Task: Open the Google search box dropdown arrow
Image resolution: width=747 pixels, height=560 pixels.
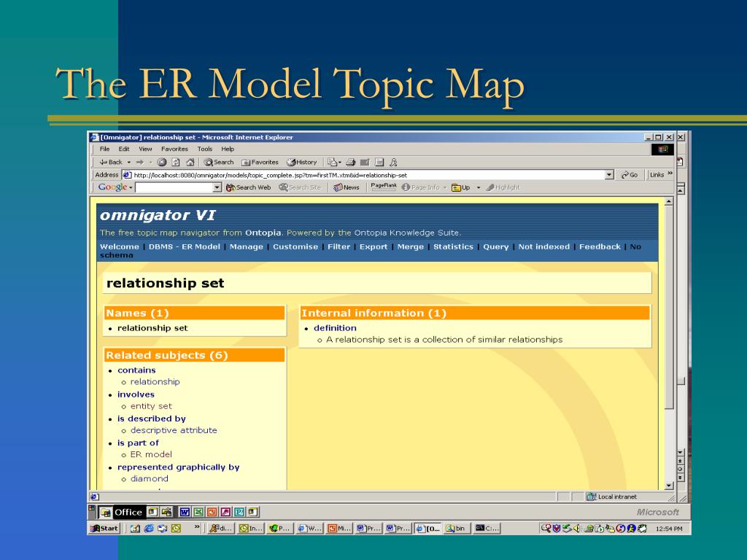Action: [217, 187]
